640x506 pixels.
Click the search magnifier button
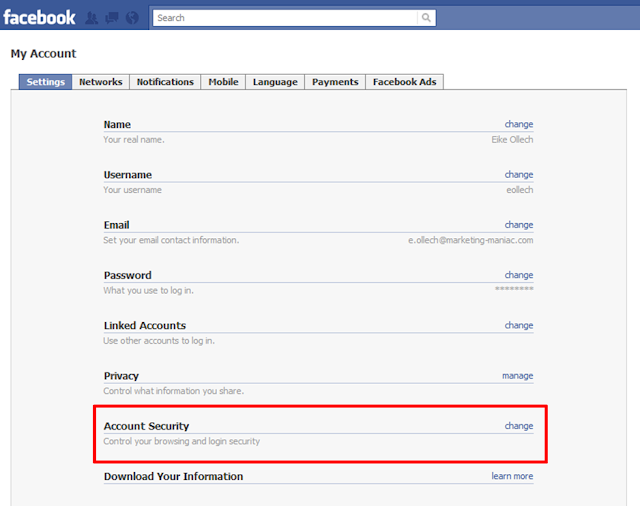point(426,18)
